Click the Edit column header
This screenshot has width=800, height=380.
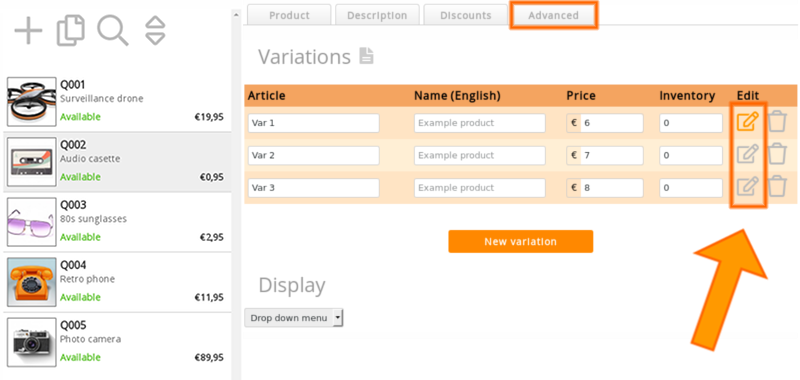click(x=748, y=96)
